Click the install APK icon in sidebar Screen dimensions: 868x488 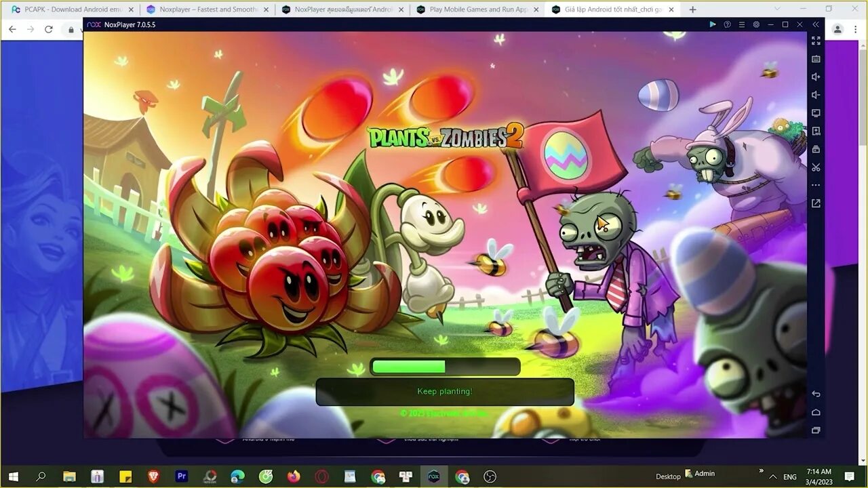point(816,131)
